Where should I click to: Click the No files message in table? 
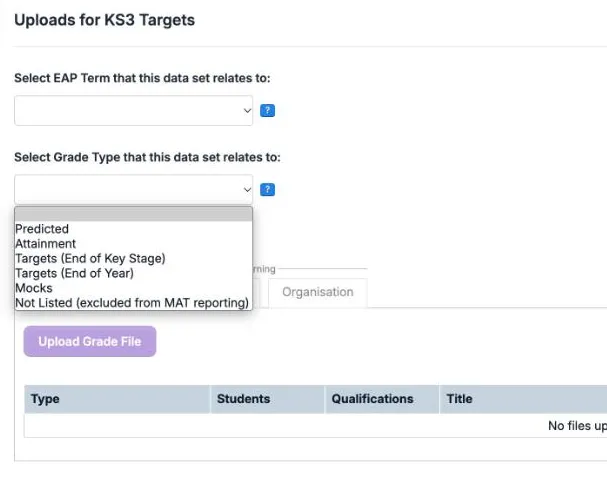coord(578,426)
